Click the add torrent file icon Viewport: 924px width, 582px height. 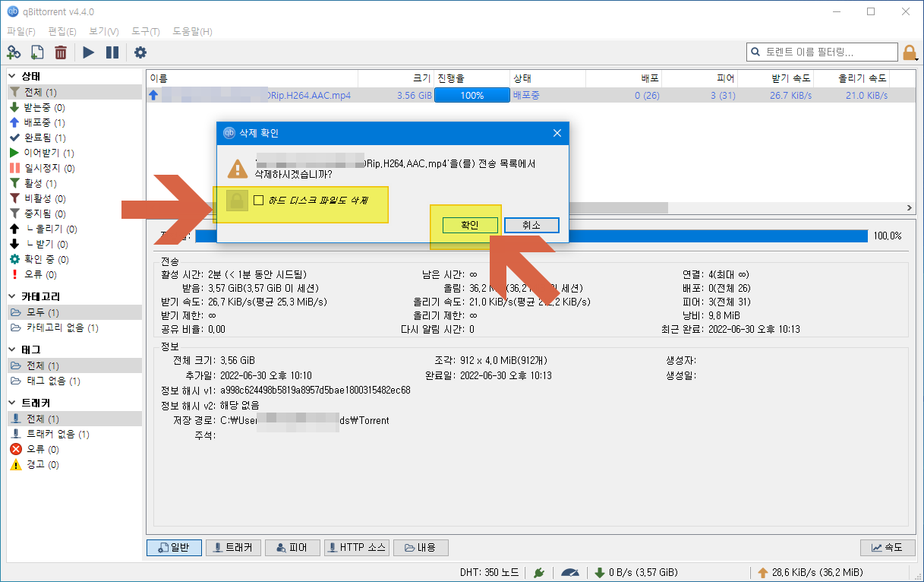[x=37, y=52]
